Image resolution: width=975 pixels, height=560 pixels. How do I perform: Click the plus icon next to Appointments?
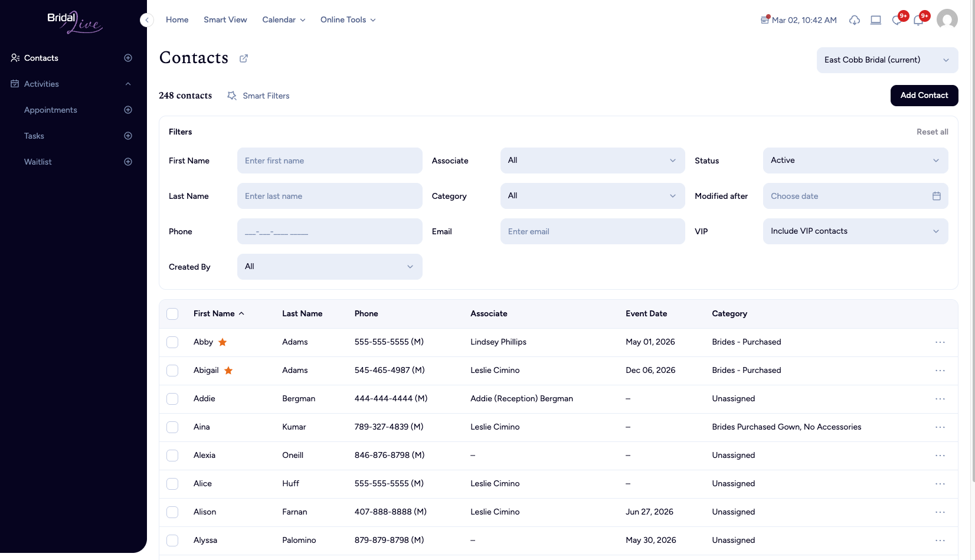[x=128, y=110]
